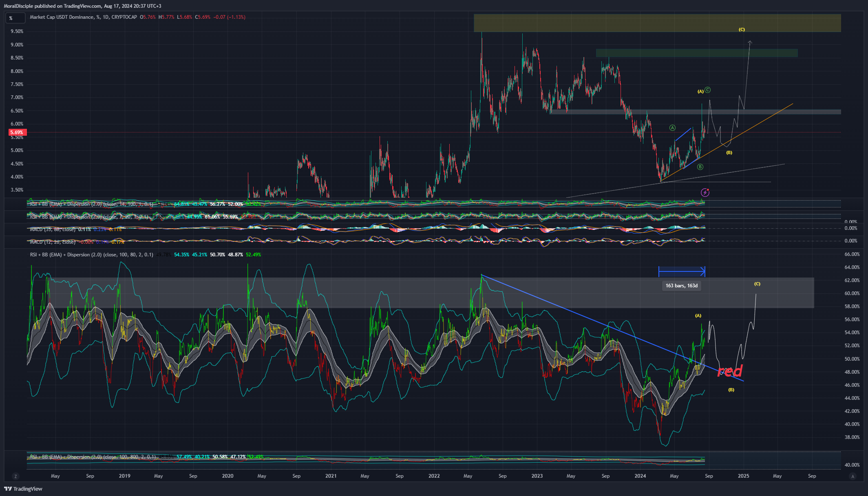Click the green circled B wave marker
The width and height of the screenshot is (868, 496).
(x=700, y=167)
